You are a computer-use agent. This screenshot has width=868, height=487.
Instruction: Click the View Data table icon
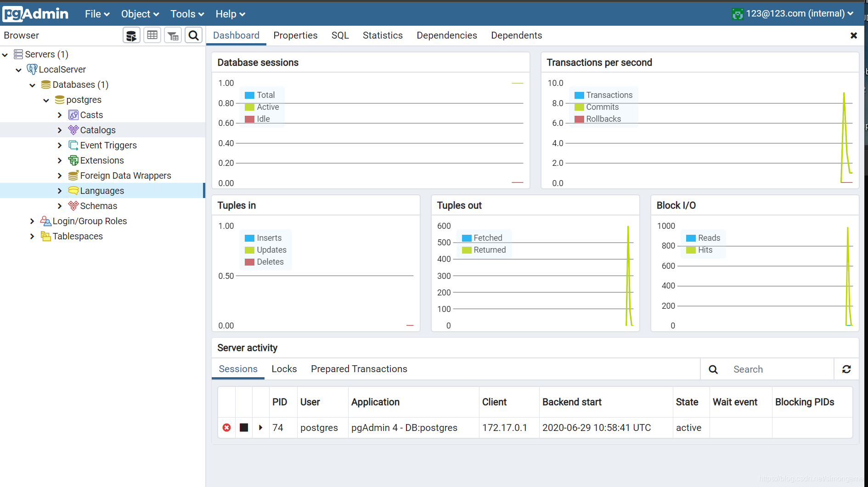pos(152,35)
